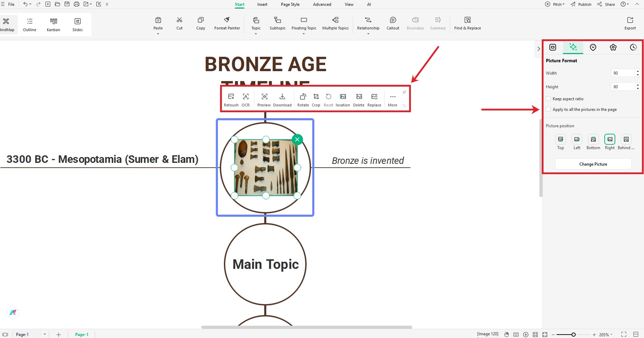
Task: Insert a Subtopic
Action: point(278,23)
